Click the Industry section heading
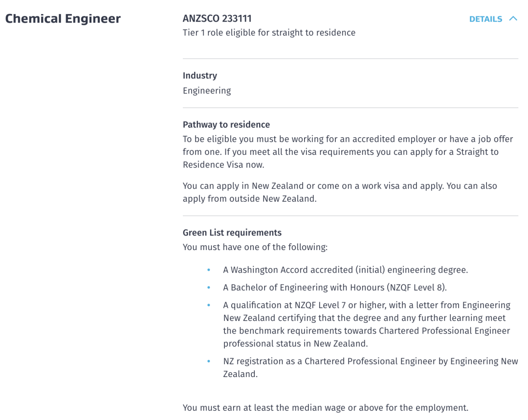528x420 pixels. tap(199, 76)
